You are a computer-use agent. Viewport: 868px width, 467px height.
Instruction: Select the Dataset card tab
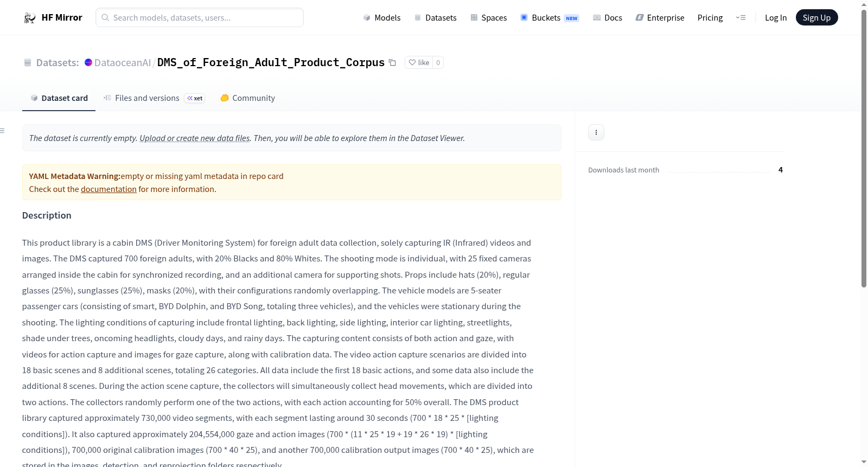(x=59, y=98)
